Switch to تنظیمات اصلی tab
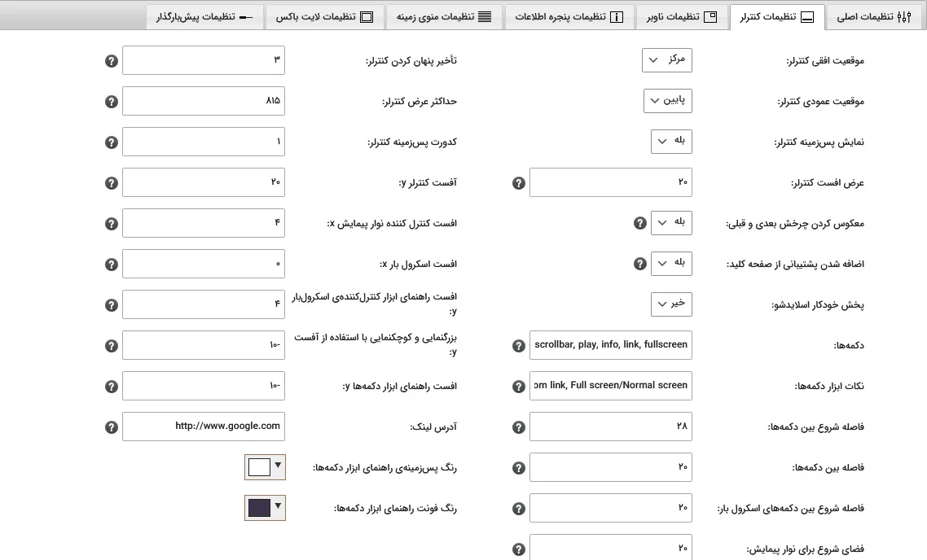 (x=874, y=16)
